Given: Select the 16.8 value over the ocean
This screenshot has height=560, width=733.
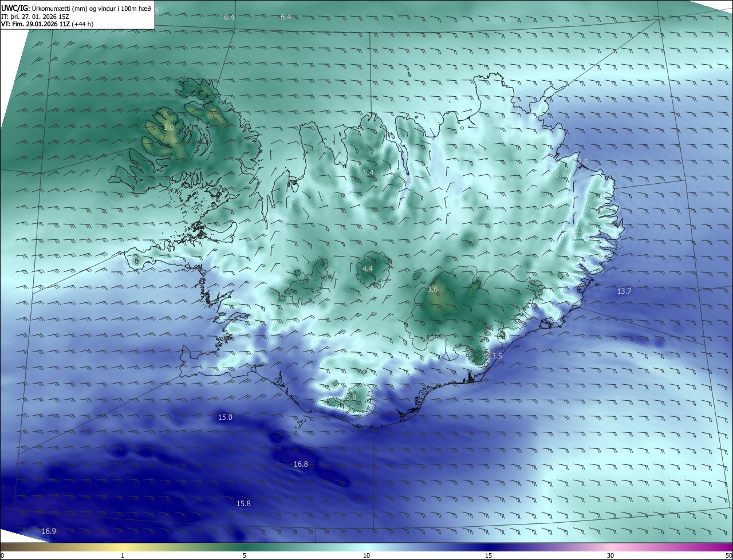Looking at the screenshot, I should (x=301, y=464).
